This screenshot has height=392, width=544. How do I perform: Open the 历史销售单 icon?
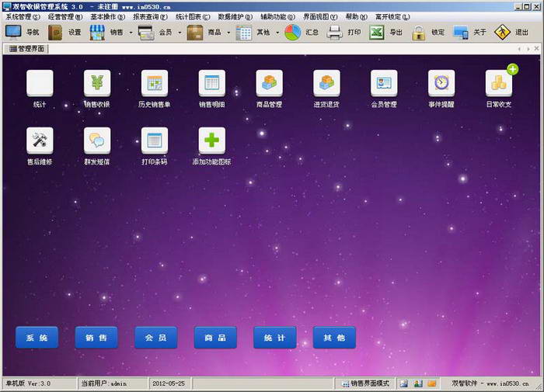click(x=155, y=83)
